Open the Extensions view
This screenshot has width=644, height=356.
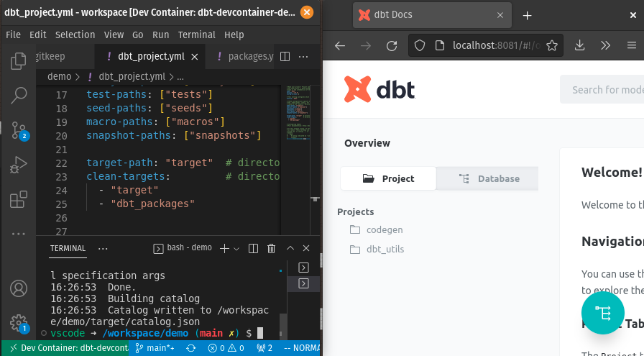(18, 199)
